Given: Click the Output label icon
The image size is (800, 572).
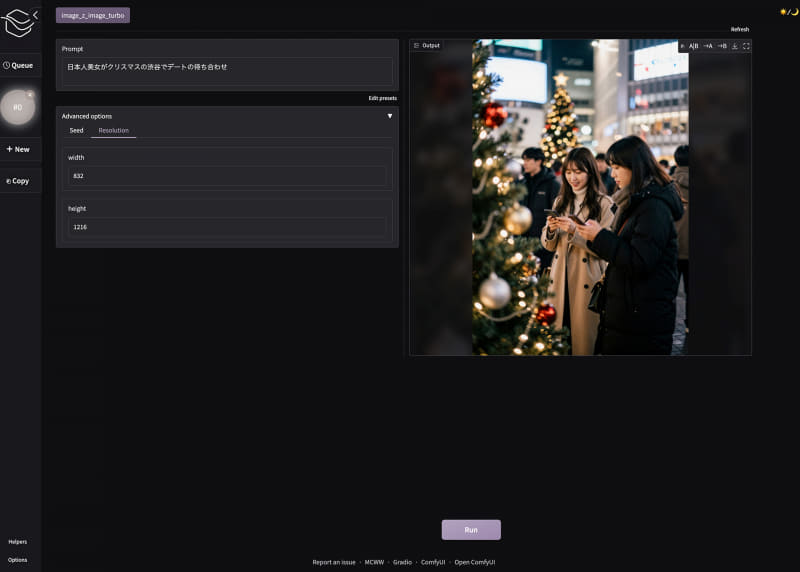Looking at the screenshot, I should [416, 45].
